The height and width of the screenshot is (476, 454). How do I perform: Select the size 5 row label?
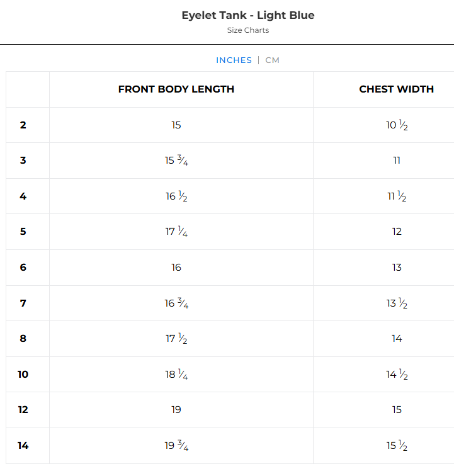point(23,232)
